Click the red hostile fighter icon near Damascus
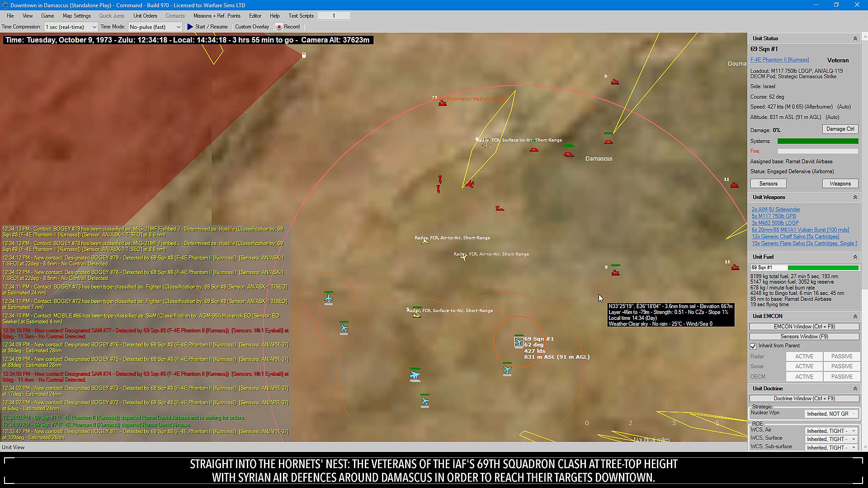 [470, 184]
